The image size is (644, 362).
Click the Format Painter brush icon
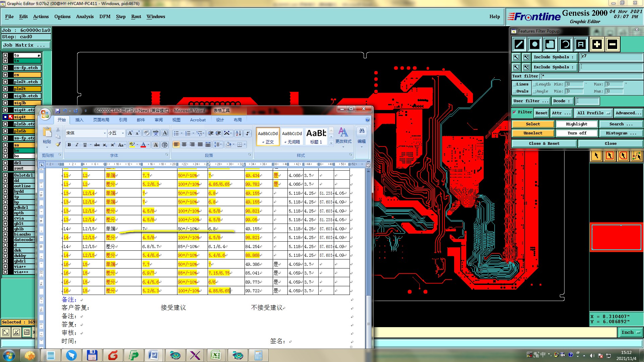[58, 144]
